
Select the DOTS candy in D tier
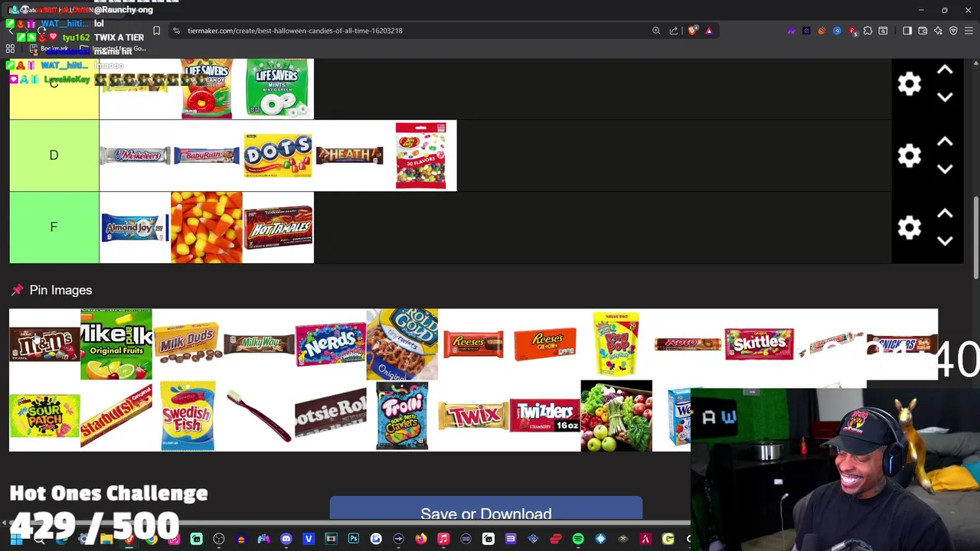tap(278, 155)
